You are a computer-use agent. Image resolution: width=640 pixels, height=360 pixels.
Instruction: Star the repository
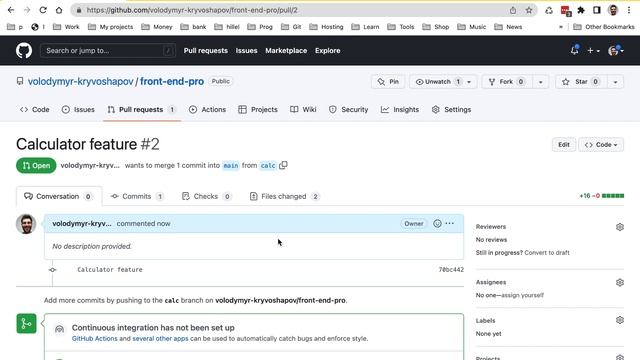tap(581, 82)
